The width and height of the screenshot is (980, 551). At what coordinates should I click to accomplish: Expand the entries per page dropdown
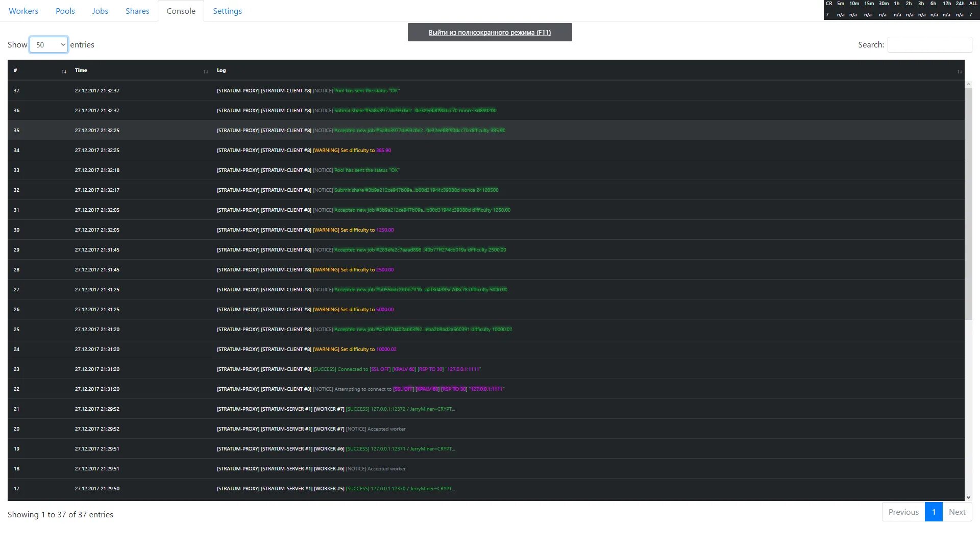point(48,44)
